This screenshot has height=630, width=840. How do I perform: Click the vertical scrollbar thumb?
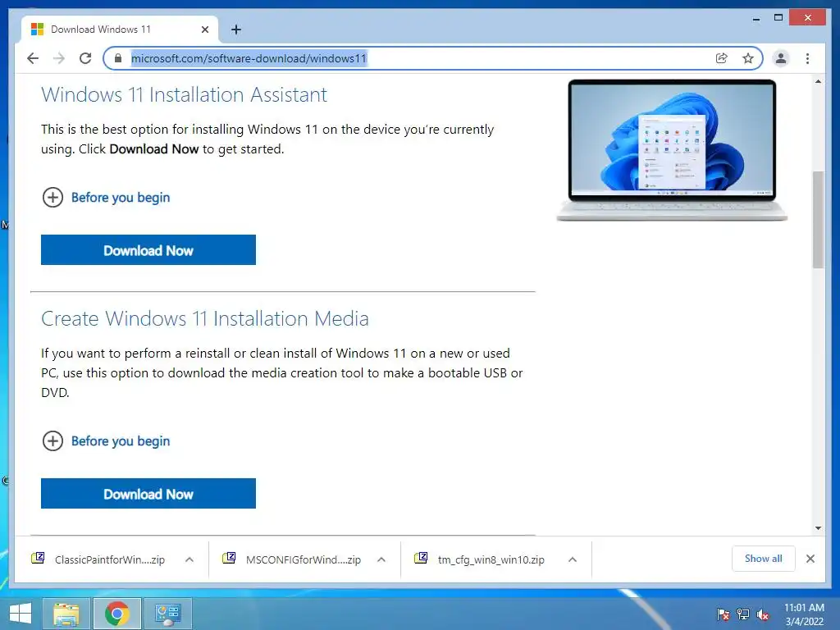818,219
